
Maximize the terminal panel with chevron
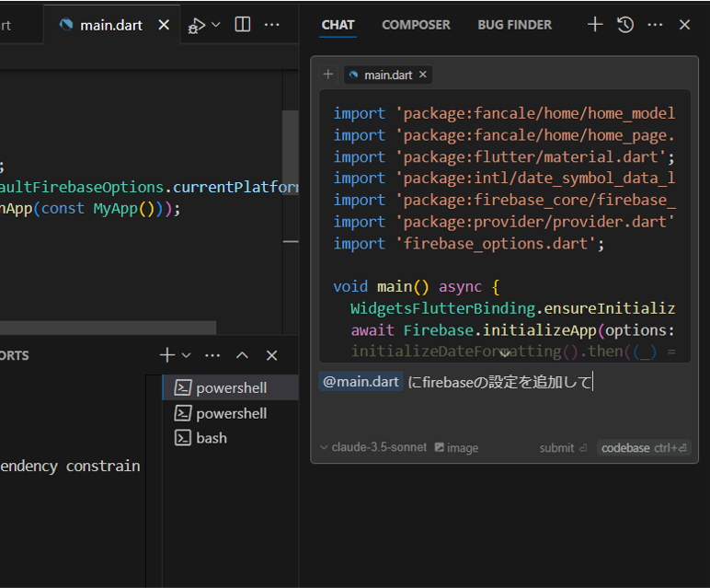[x=242, y=355]
